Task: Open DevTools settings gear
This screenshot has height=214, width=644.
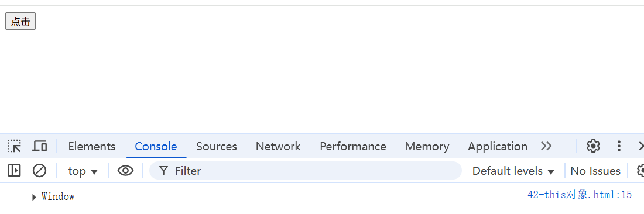Action: [593, 146]
